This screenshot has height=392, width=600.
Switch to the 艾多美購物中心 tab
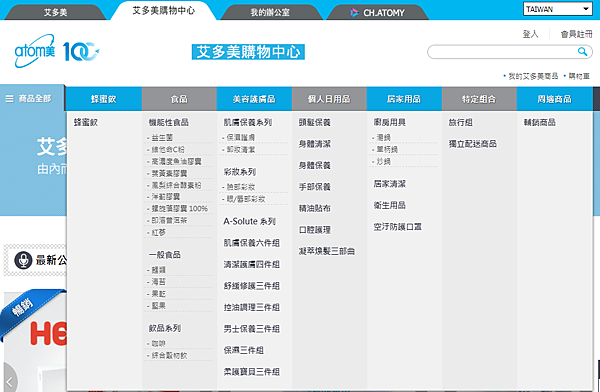point(164,11)
